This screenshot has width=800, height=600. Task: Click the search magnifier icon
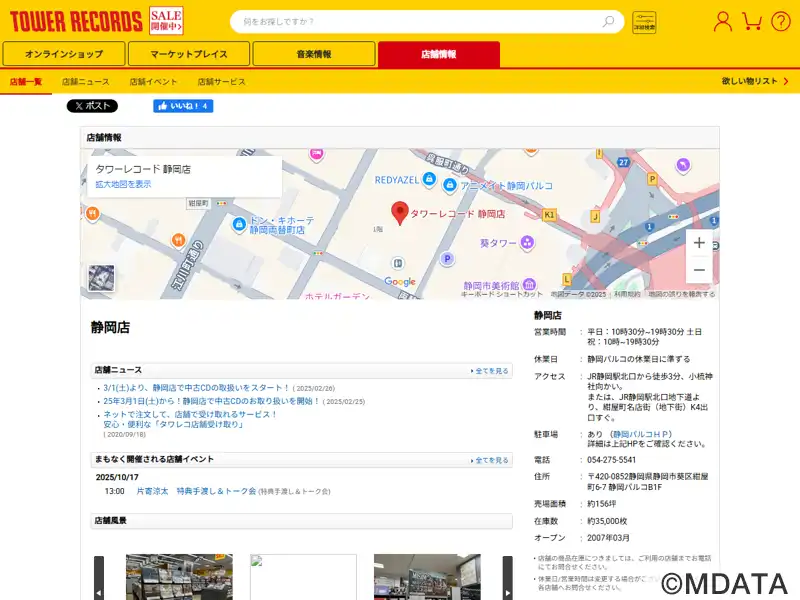608,21
